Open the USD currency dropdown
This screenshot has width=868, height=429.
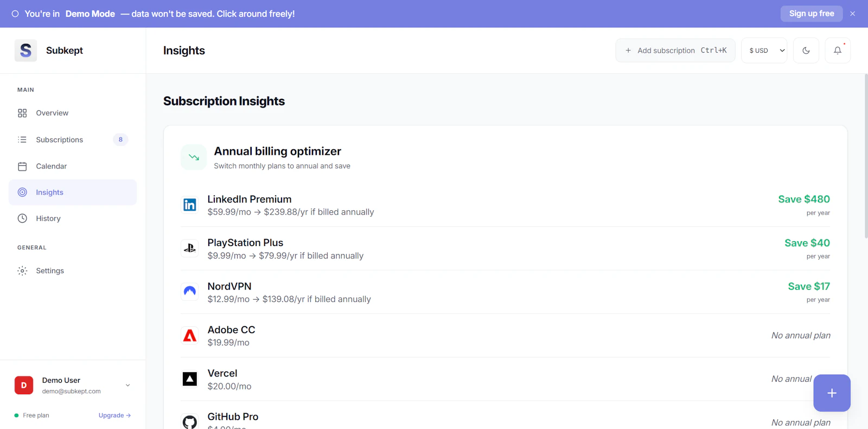tap(764, 51)
